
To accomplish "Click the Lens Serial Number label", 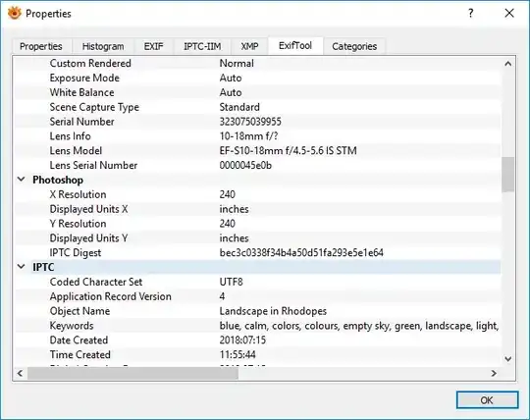I will coord(93,165).
